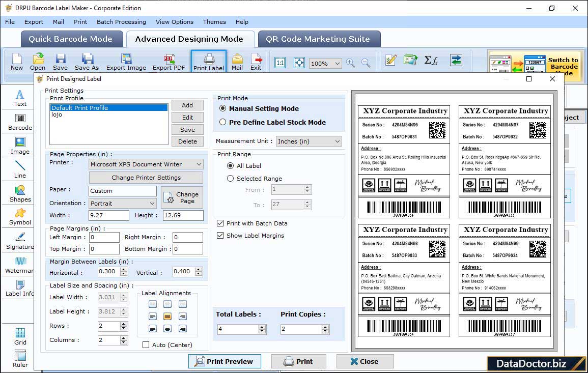Open the Orientation Portrait dropdown
The height and width of the screenshot is (373, 588).
[x=123, y=203]
